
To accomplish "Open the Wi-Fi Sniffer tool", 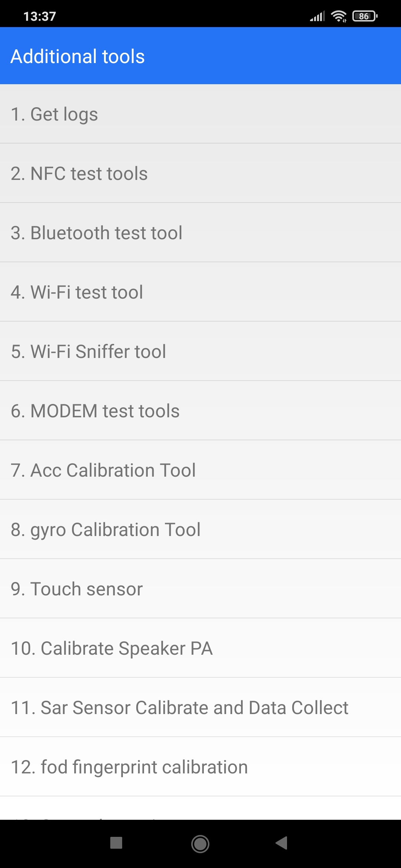I will coord(200,351).
